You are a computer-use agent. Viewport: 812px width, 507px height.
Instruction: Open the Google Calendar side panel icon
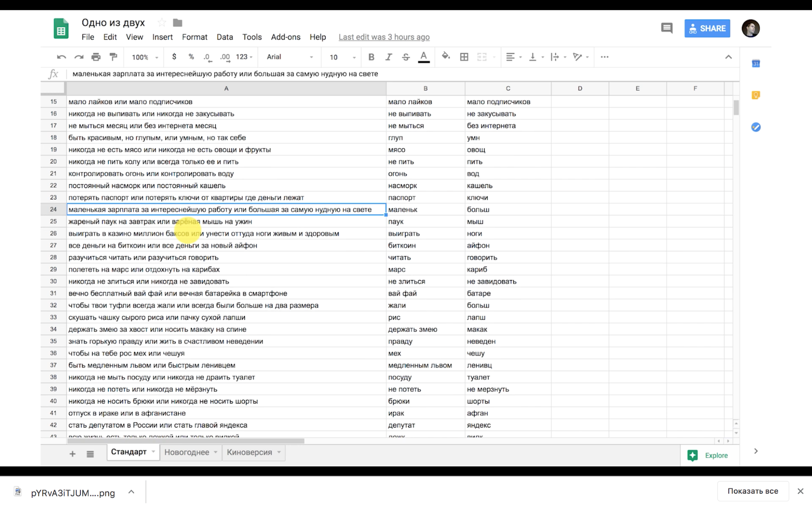[756, 63]
